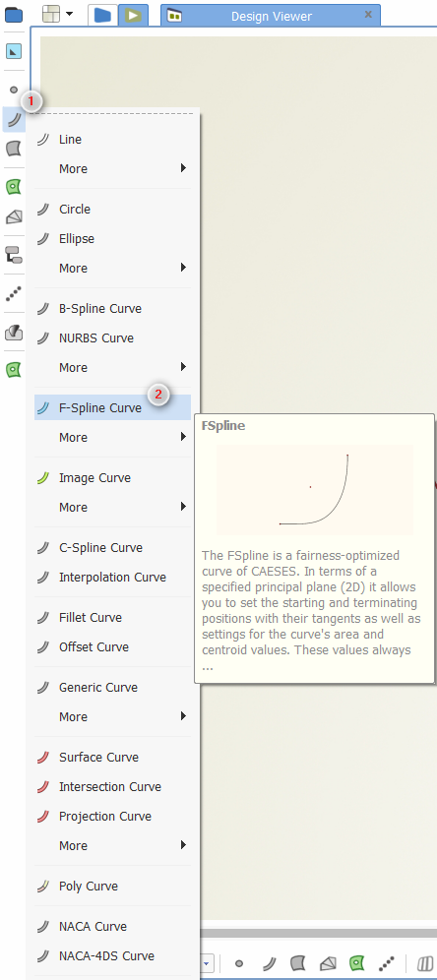
Task: Select the point icon in the bottom toolbar
Action: click(x=239, y=963)
